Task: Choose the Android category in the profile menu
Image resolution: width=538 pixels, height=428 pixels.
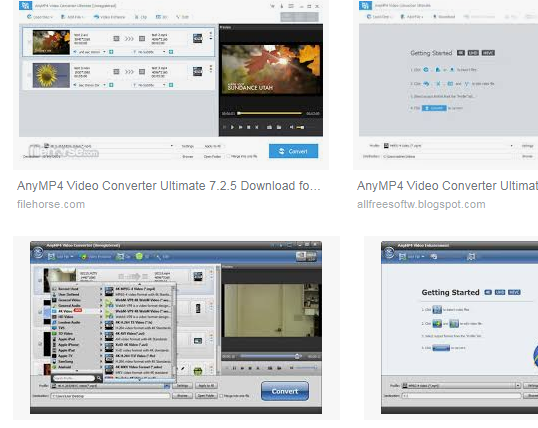Action: 77,367
